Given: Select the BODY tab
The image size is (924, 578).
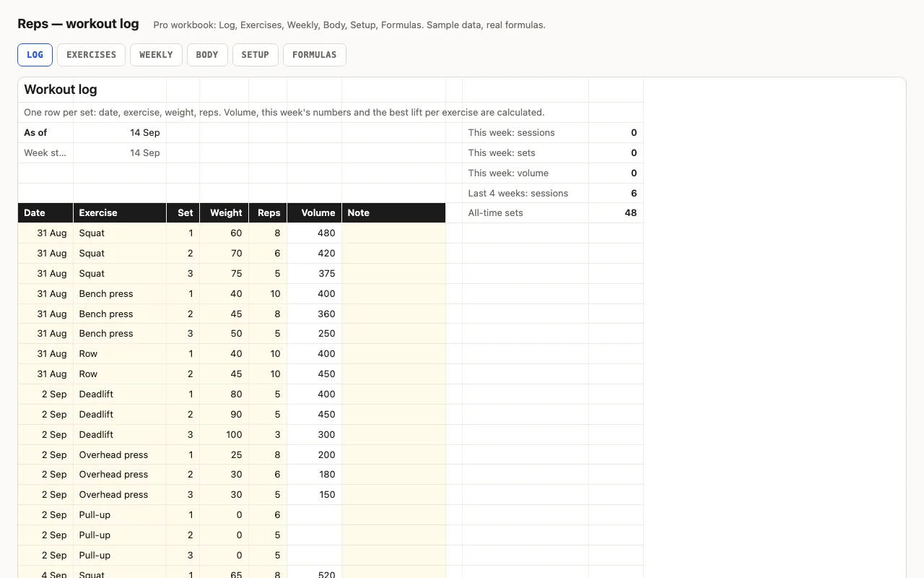Looking at the screenshot, I should (x=207, y=55).
